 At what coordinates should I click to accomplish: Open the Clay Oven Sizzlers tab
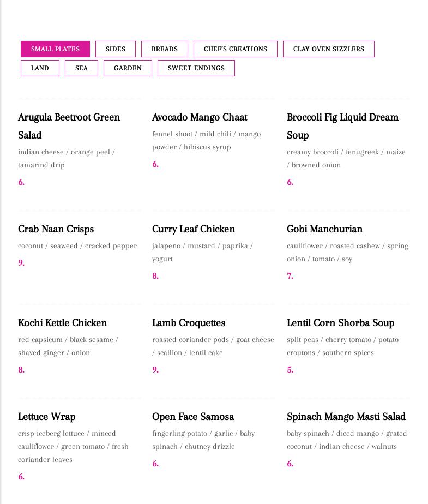[x=329, y=49]
